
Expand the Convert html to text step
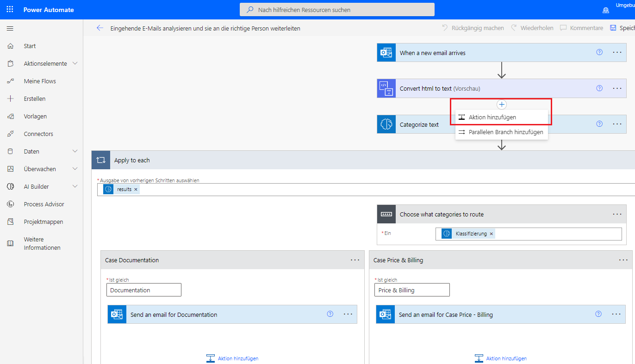tap(502, 88)
